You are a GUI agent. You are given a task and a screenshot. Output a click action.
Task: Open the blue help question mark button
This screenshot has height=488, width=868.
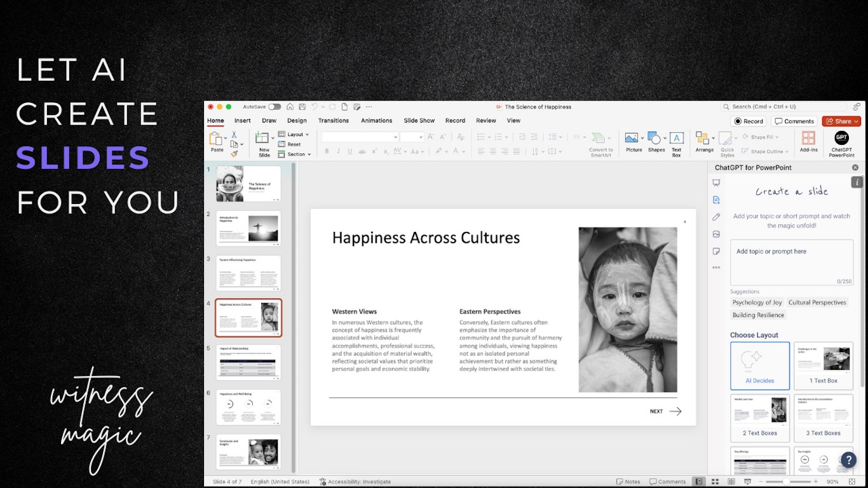[848, 460]
